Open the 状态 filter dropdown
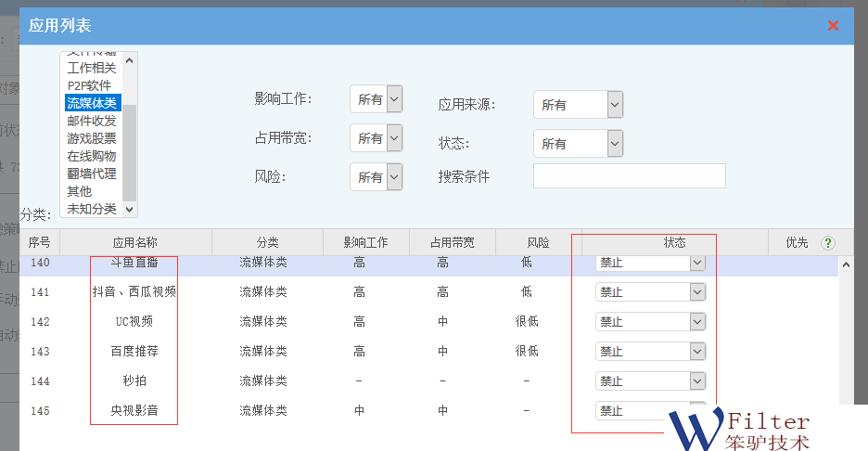868x451 pixels. (x=577, y=144)
